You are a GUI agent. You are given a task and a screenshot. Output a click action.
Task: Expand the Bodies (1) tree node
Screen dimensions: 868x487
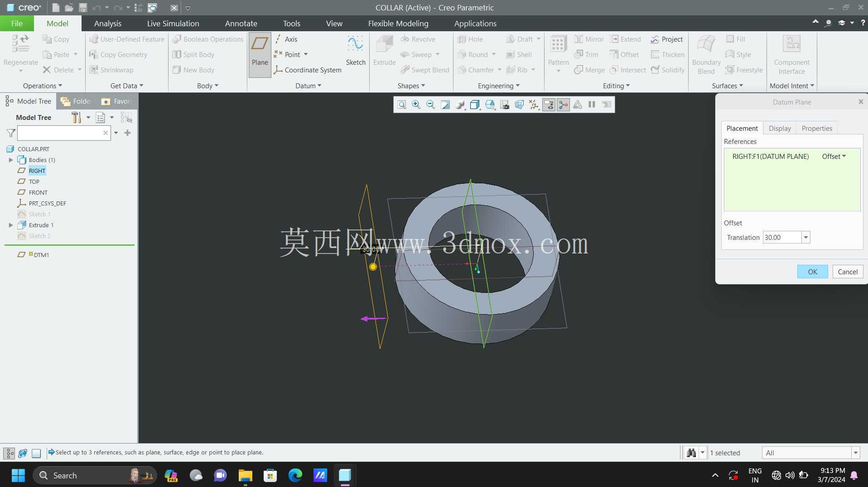pyautogui.click(x=11, y=160)
